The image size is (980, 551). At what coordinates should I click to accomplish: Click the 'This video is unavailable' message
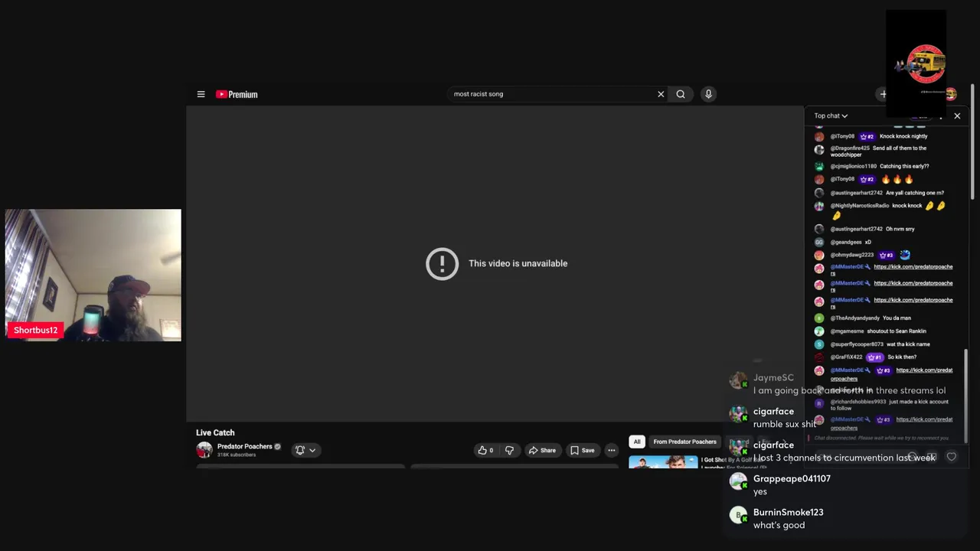coord(518,263)
